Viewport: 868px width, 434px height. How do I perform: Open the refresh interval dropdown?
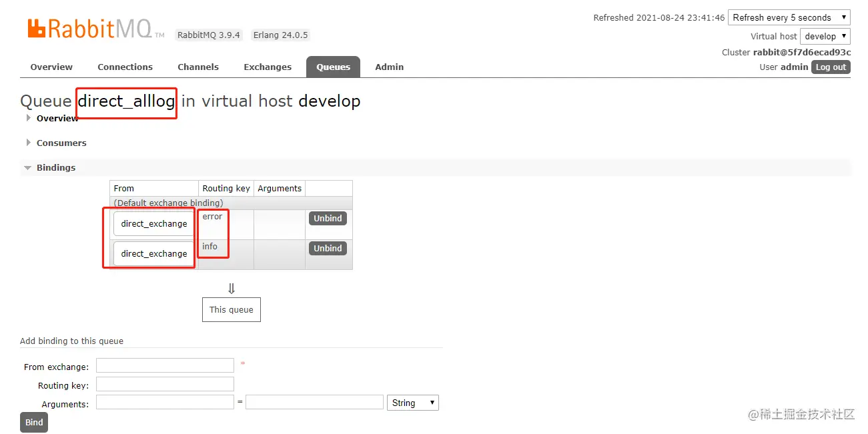(789, 17)
